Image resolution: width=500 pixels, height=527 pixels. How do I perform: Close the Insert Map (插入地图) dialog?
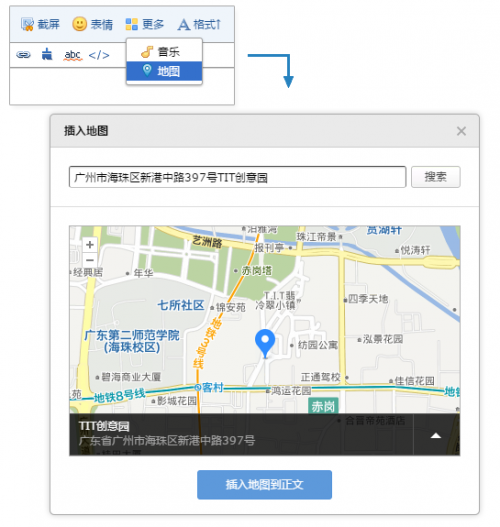(x=461, y=131)
